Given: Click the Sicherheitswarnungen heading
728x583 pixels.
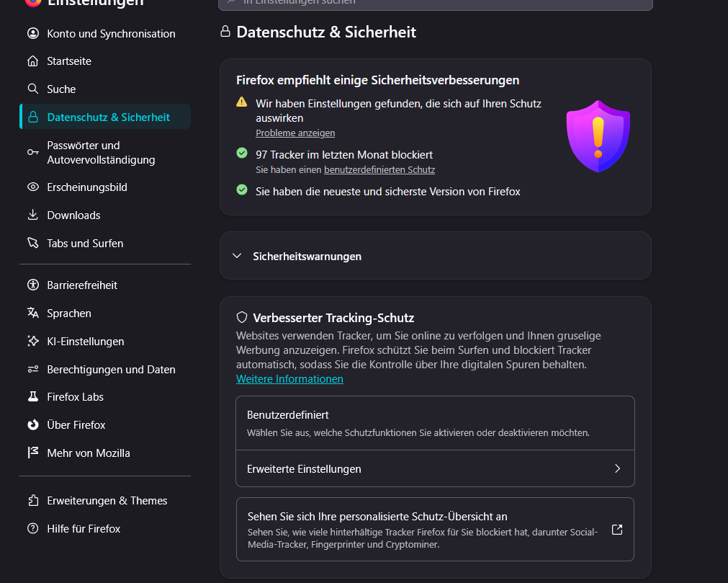Looking at the screenshot, I should click(x=307, y=256).
